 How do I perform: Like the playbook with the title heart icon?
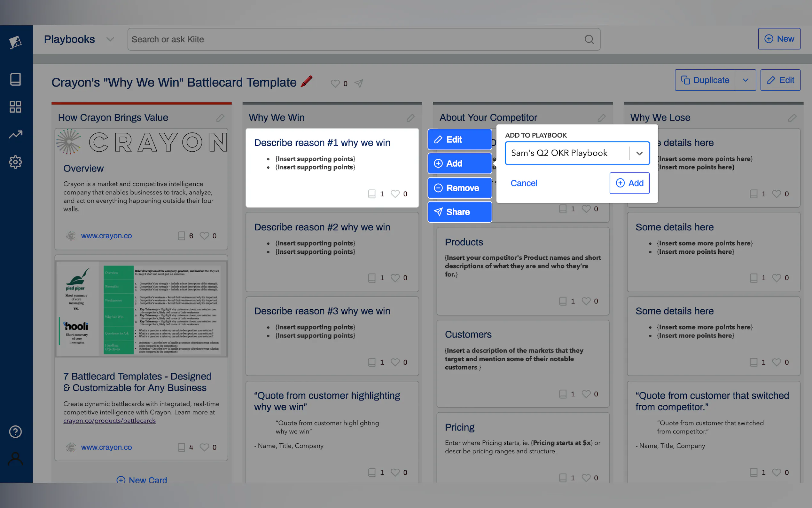(335, 83)
